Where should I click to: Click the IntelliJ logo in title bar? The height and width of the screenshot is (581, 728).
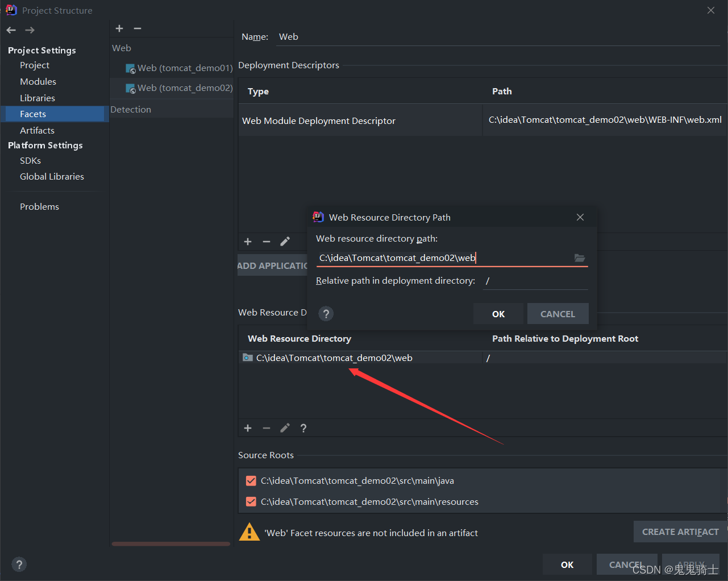coord(11,10)
